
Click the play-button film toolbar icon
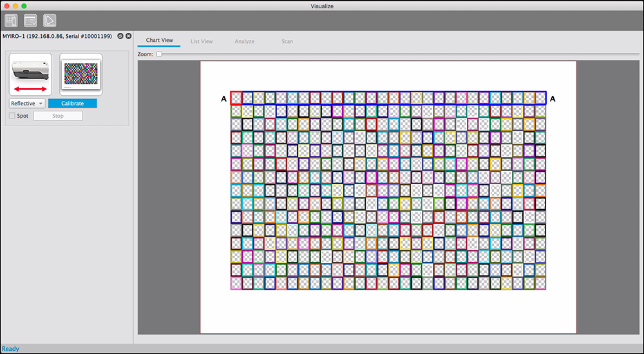[50, 21]
